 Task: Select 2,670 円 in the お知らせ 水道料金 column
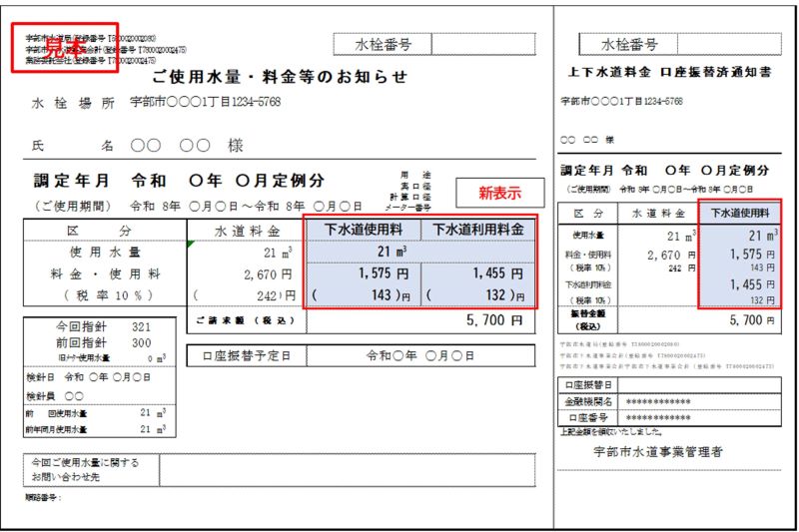tap(268, 274)
